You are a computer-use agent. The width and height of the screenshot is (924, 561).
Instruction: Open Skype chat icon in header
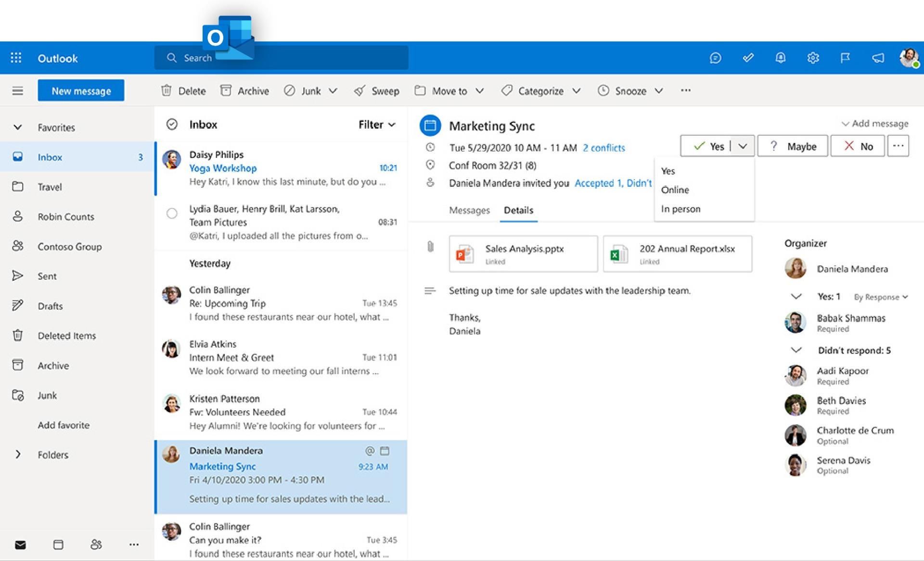point(715,58)
